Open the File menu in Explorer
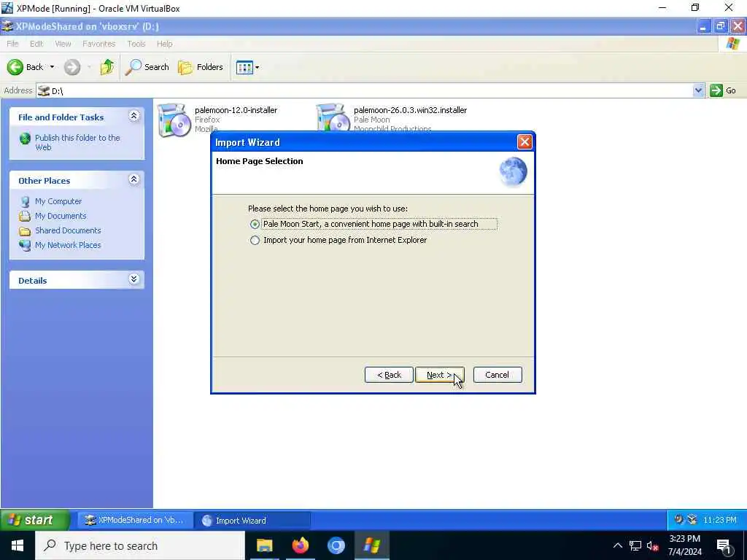The height and width of the screenshot is (560, 747). coord(12,44)
